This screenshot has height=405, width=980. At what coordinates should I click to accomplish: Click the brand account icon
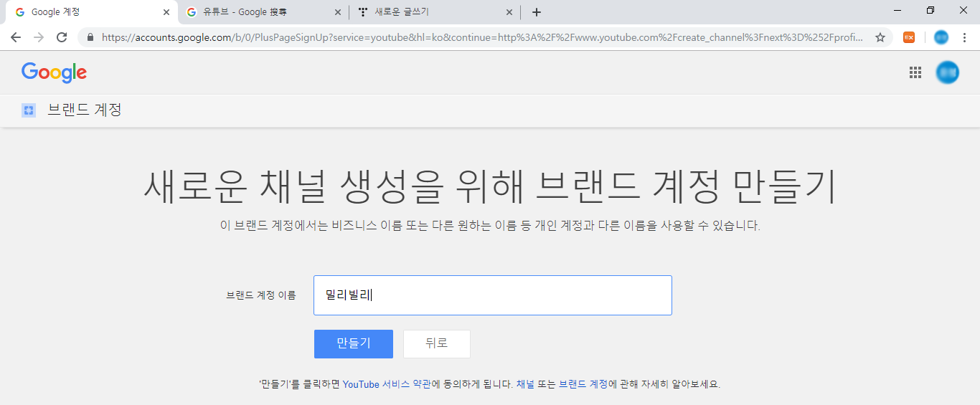[x=29, y=110]
